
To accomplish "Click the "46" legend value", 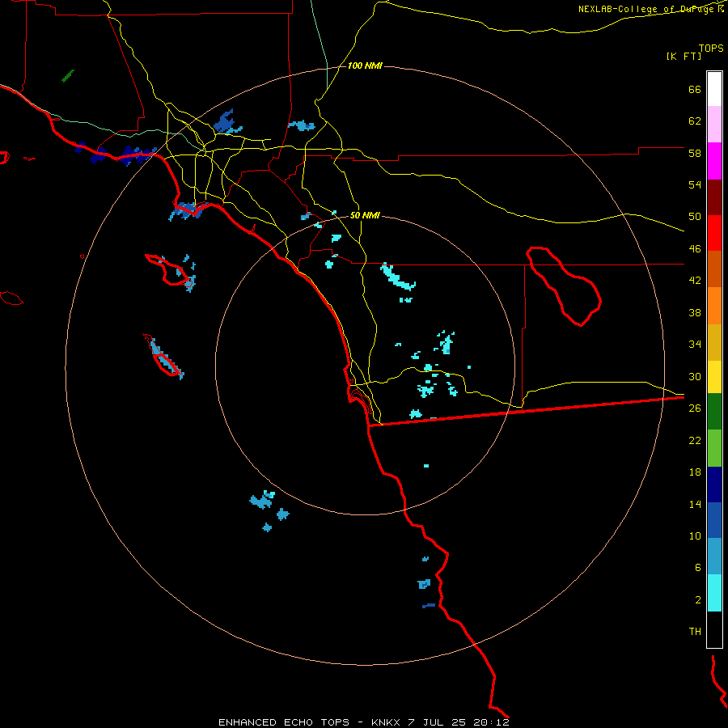I will coord(695,249).
